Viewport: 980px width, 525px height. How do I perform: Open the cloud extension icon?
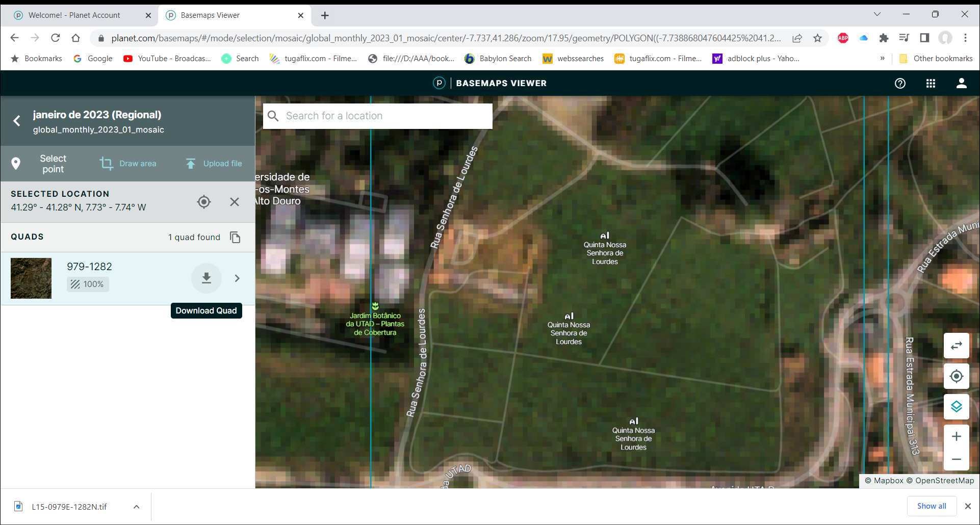coord(864,38)
